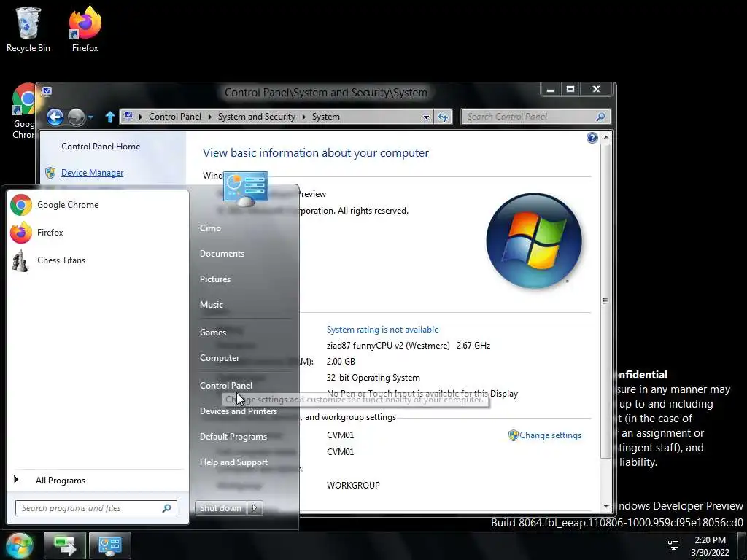Open Device Manager link
Screen dimensions: 747x560
click(92, 173)
